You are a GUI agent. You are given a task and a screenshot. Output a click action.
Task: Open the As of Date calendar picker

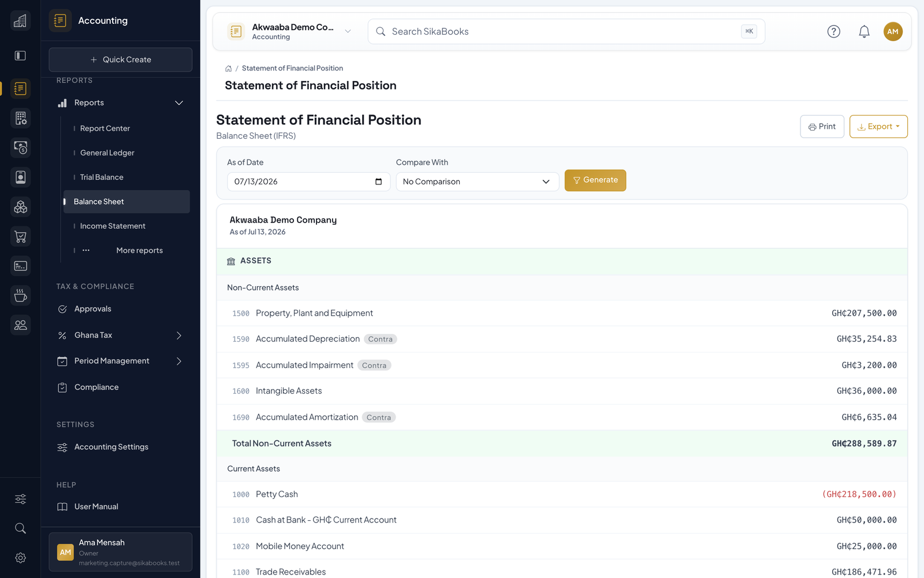click(378, 181)
